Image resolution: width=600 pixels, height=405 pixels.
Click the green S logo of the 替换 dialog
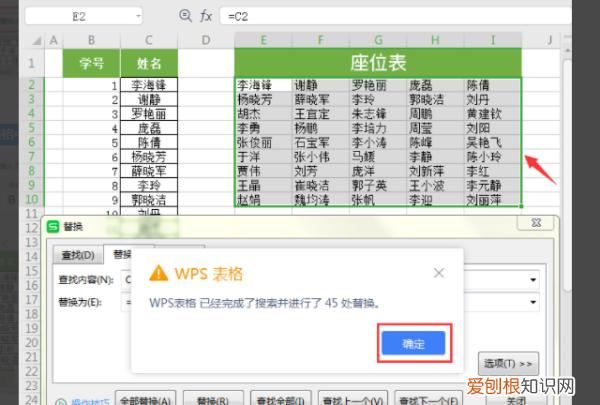pos(53,227)
